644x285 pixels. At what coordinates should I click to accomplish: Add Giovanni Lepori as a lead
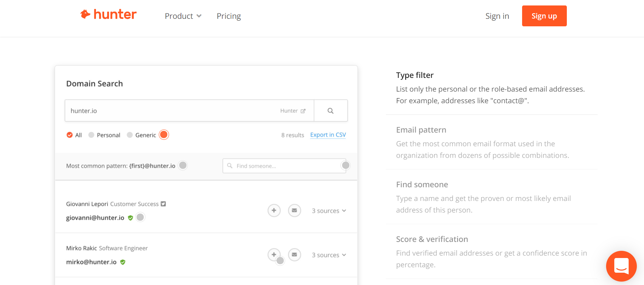(x=274, y=211)
